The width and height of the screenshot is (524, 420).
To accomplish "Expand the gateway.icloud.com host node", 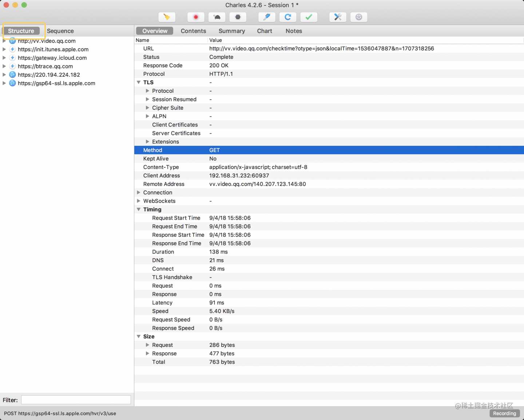I will pos(4,57).
